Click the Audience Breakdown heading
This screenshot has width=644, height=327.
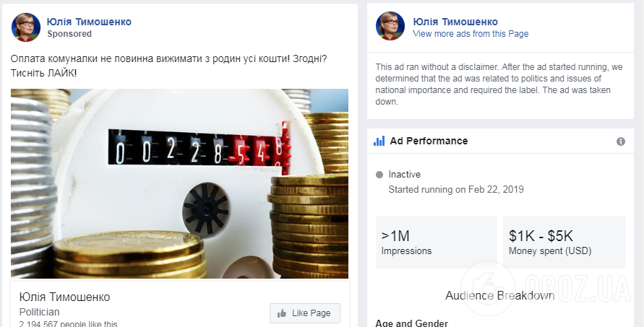pyautogui.click(x=500, y=295)
